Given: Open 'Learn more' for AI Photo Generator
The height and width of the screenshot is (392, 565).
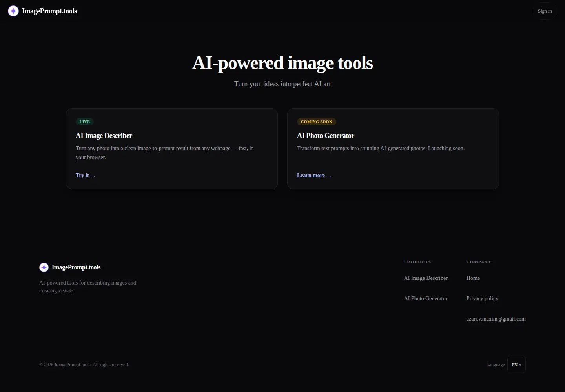Looking at the screenshot, I should point(314,175).
